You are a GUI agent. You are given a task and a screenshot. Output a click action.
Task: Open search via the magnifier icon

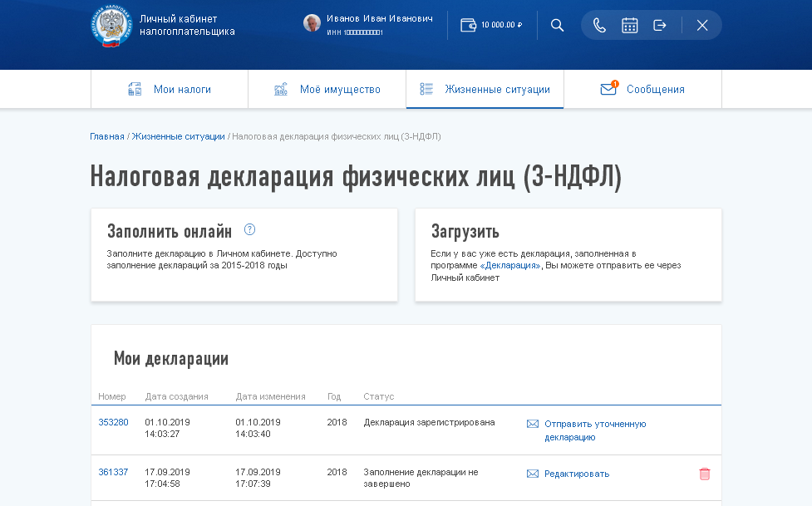(557, 25)
